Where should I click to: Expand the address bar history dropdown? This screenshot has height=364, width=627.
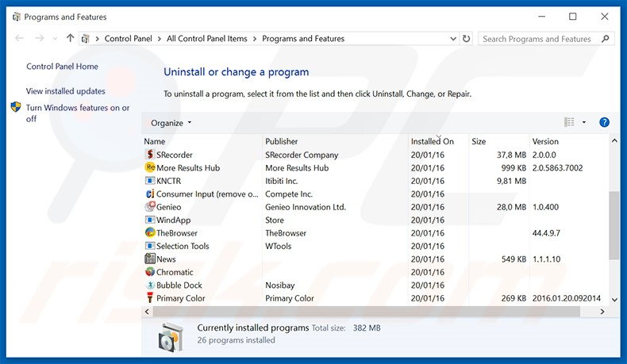click(x=453, y=39)
